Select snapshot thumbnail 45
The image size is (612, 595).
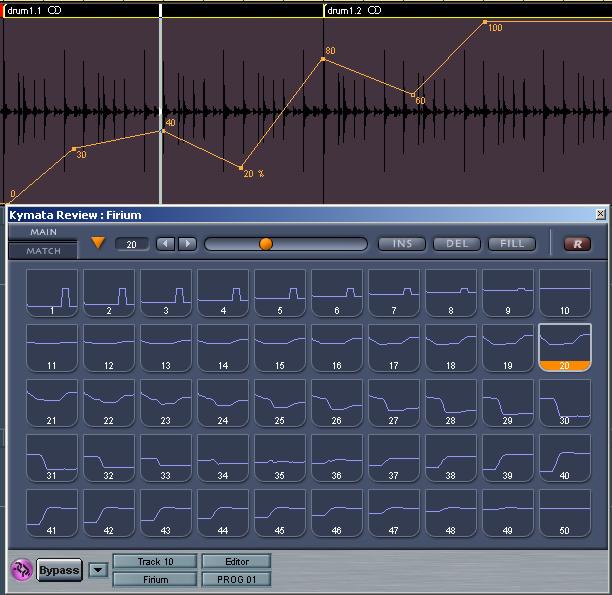tap(280, 513)
